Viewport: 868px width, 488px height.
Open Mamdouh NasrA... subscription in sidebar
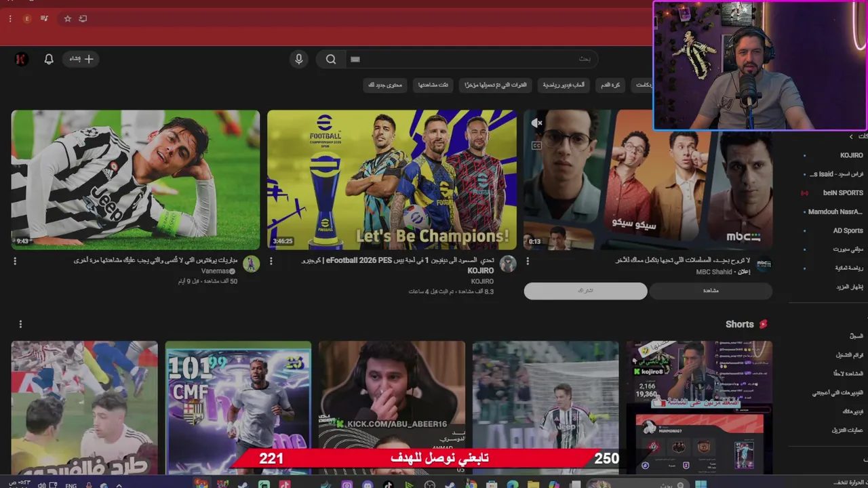[x=834, y=211]
